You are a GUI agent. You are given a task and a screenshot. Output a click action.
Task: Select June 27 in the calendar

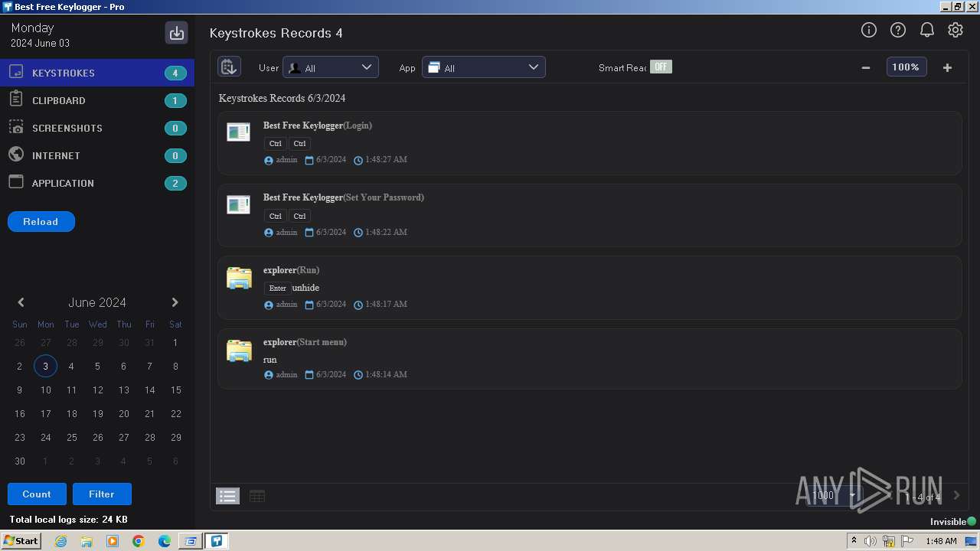pyautogui.click(x=123, y=438)
